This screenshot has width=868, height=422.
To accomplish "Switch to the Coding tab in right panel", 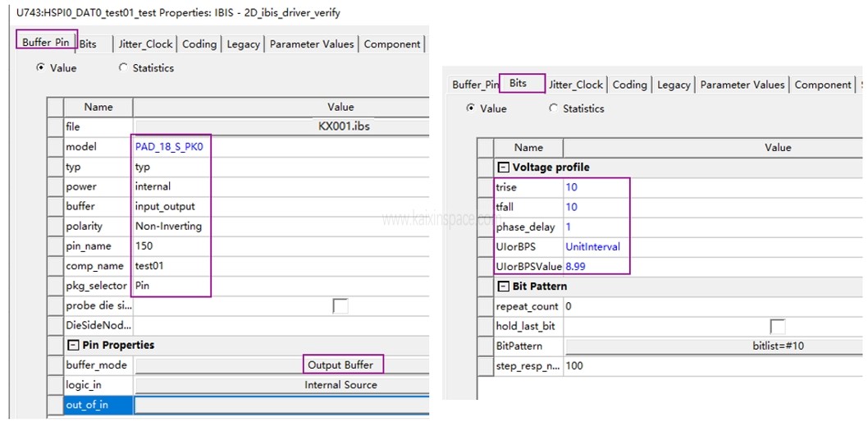I will [629, 85].
